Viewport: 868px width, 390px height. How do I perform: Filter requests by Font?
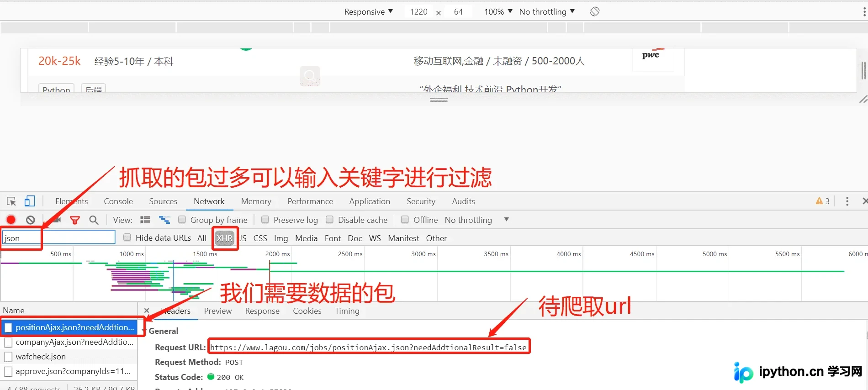(333, 238)
